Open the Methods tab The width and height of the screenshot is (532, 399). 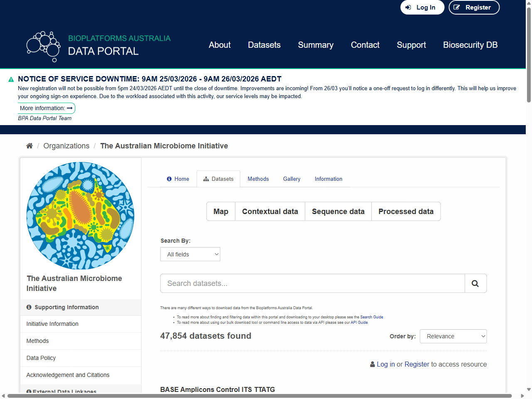tap(258, 179)
